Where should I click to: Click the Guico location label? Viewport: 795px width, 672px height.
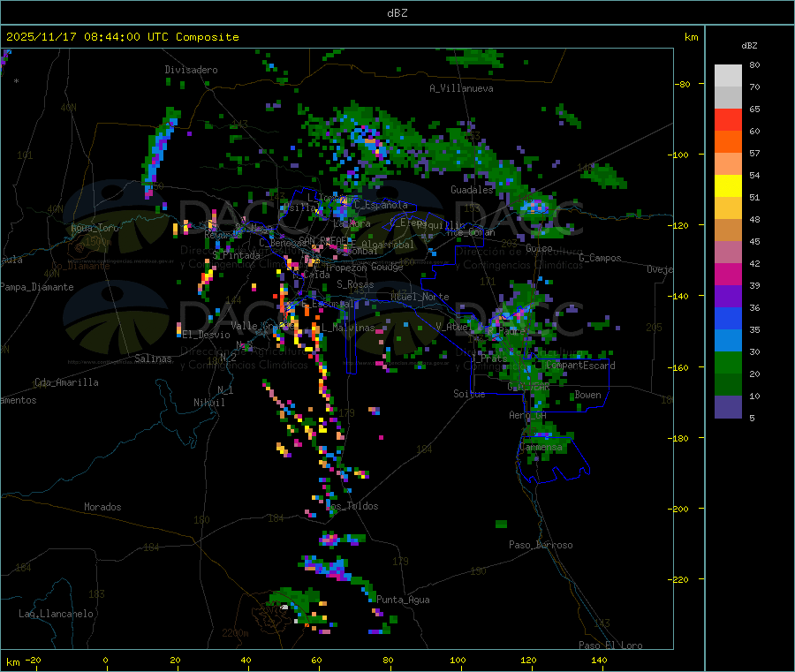pyautogui.click(x=539, y=248)
